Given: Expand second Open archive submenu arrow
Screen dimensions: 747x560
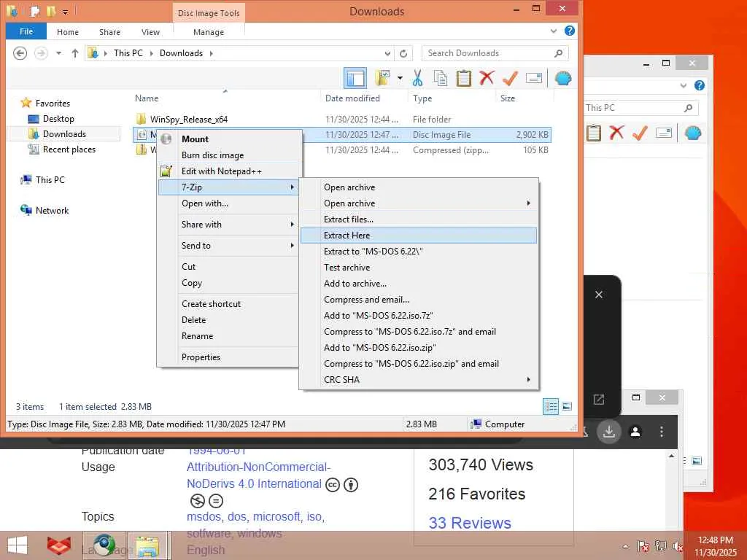Looking at the screenshot, I should (x=528, y=203).
